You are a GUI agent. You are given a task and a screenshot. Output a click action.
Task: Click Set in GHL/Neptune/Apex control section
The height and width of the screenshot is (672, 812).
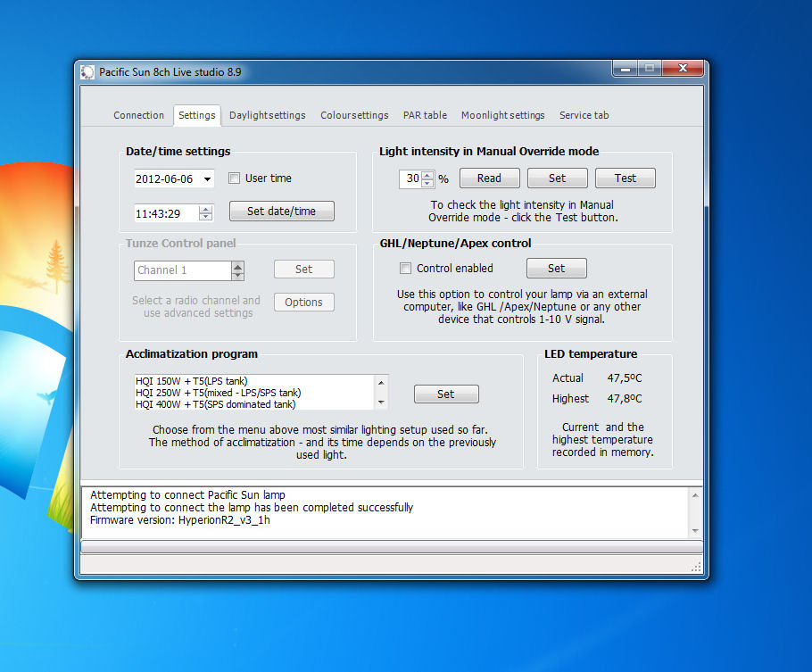[557, 269]
